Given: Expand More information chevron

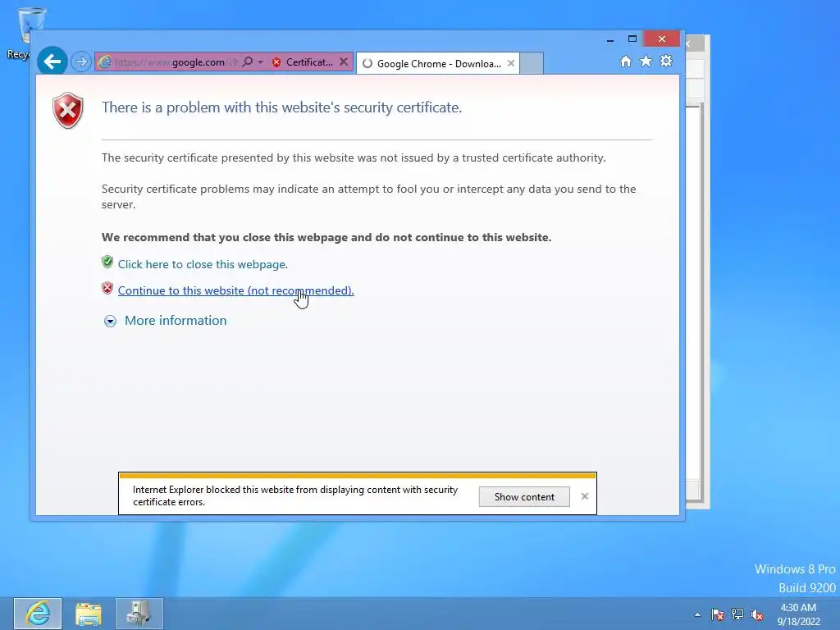Looking at the screenshot, I should tap(110, 321).
